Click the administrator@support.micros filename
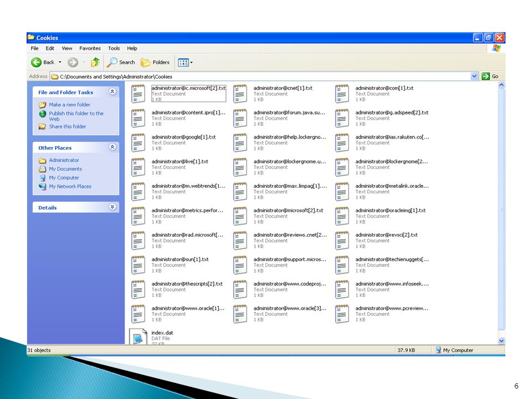532x399 pixels. [290, 259]
